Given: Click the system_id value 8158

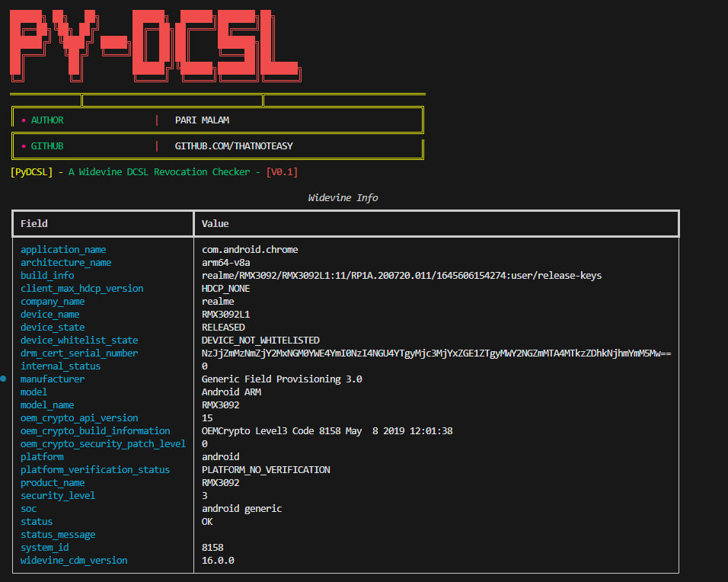Looking at the screenshot, I should [x=212, y=548].
